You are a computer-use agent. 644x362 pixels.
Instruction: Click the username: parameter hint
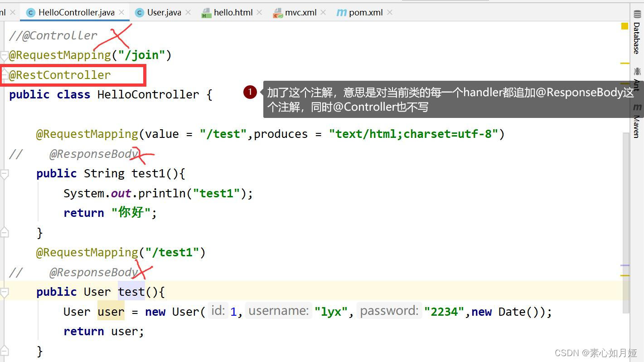point(279,311)
